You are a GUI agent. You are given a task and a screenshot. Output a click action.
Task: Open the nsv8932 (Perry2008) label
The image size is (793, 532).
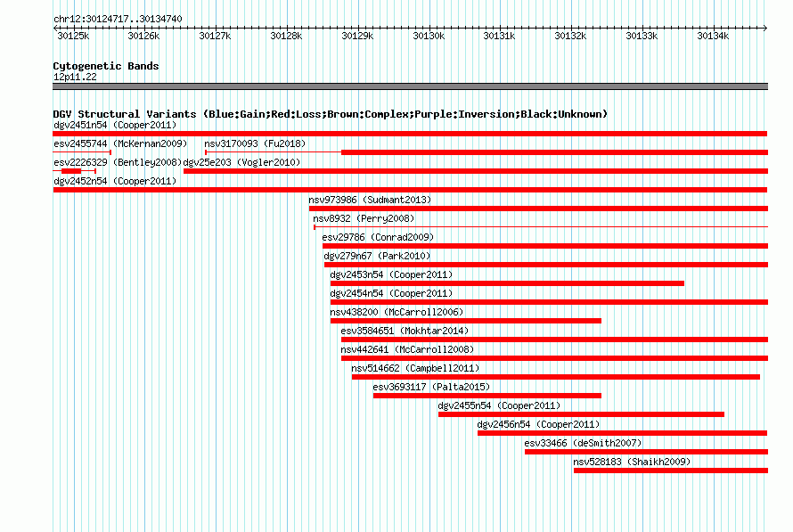point(364,218)
